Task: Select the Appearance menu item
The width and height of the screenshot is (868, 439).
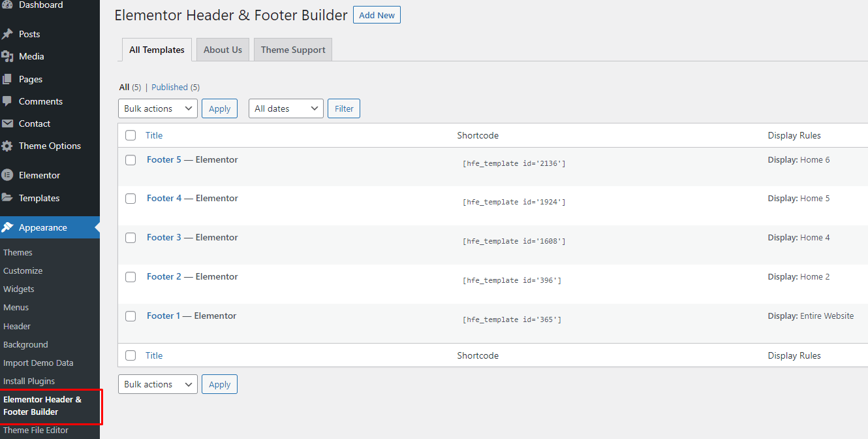Action: [x=50, y=227]
